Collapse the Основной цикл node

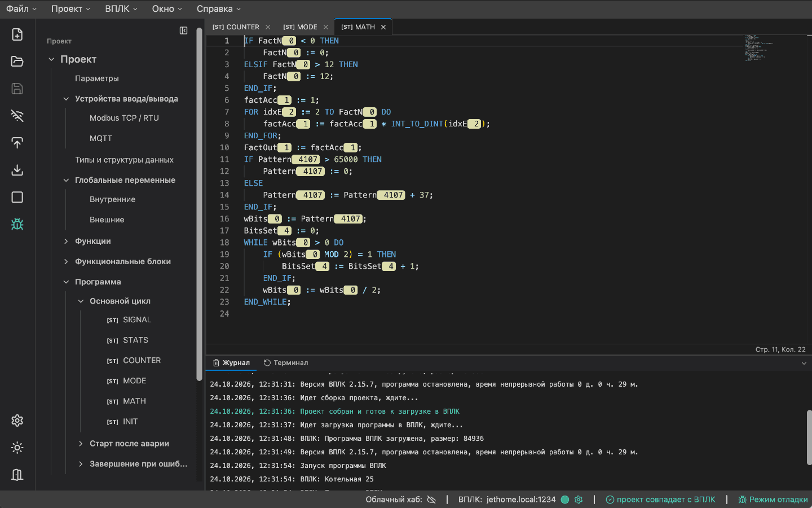[x=81, y=301]
